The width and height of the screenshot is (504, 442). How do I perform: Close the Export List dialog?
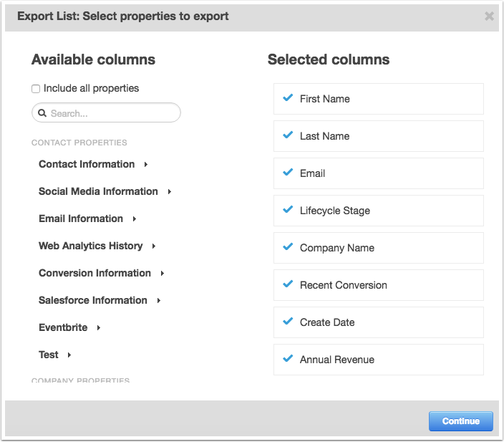[x=489, y=16]
